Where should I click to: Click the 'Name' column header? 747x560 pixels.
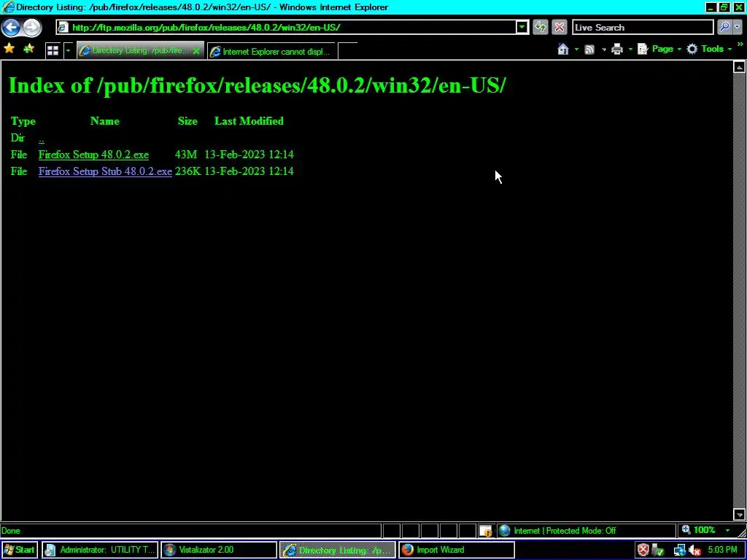click(105, 121)
